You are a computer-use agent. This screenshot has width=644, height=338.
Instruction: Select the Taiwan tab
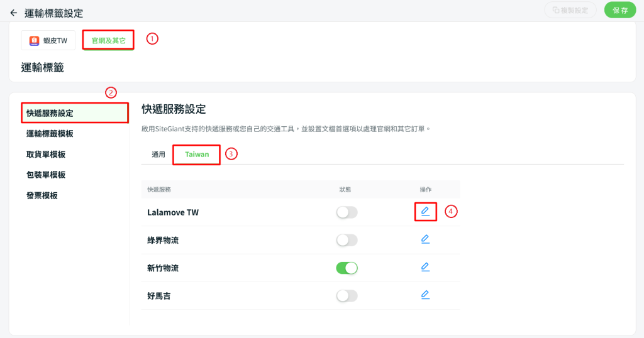(197, 154)
